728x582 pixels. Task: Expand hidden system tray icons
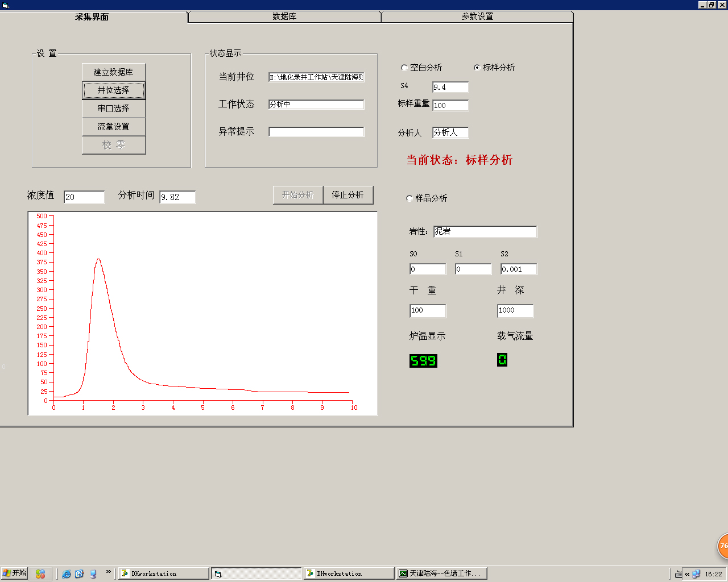[x=687, y=574]
